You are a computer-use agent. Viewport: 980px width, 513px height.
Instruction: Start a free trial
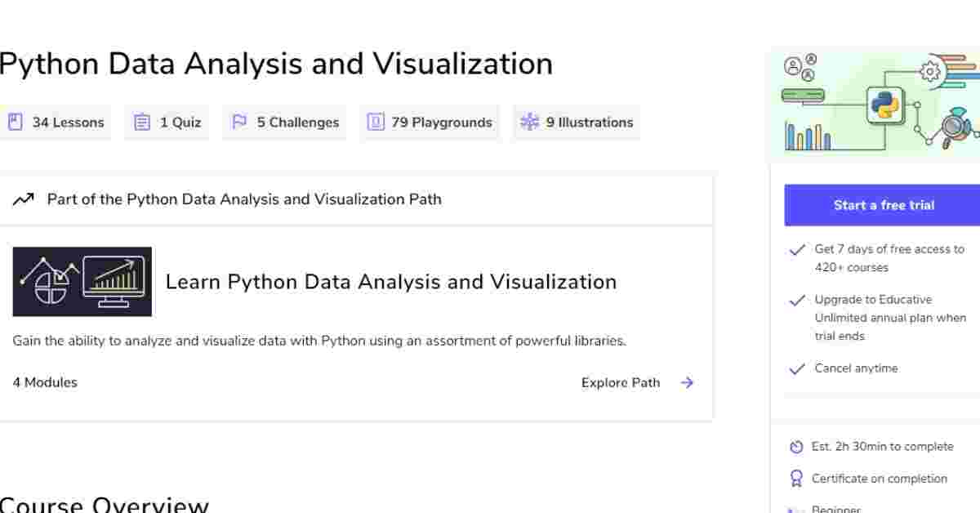coord(882,205)
